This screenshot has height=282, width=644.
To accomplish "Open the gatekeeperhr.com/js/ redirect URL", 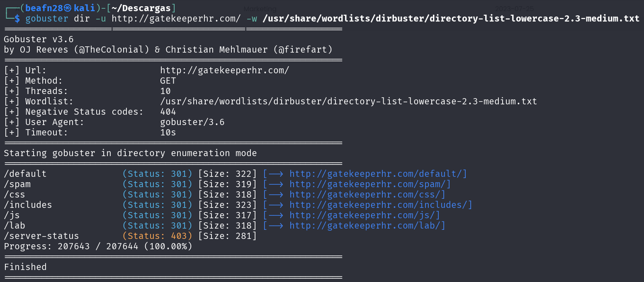I will coord(365,215).
